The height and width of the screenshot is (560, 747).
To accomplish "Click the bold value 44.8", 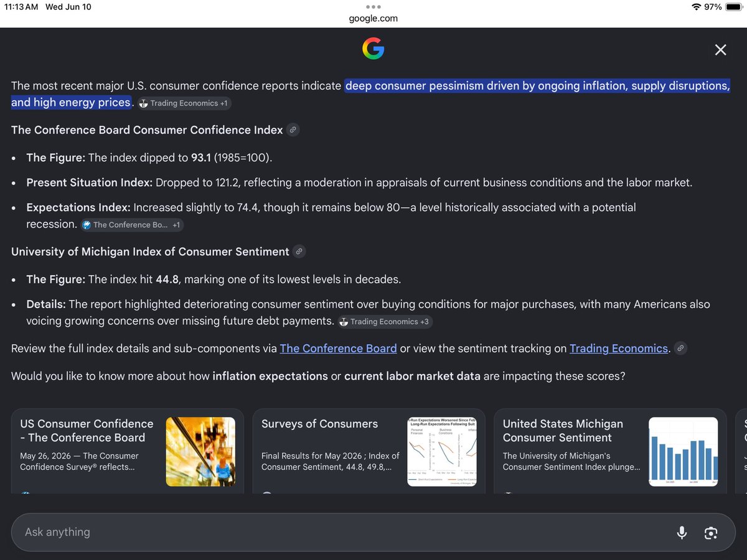I will click(167, 279).
